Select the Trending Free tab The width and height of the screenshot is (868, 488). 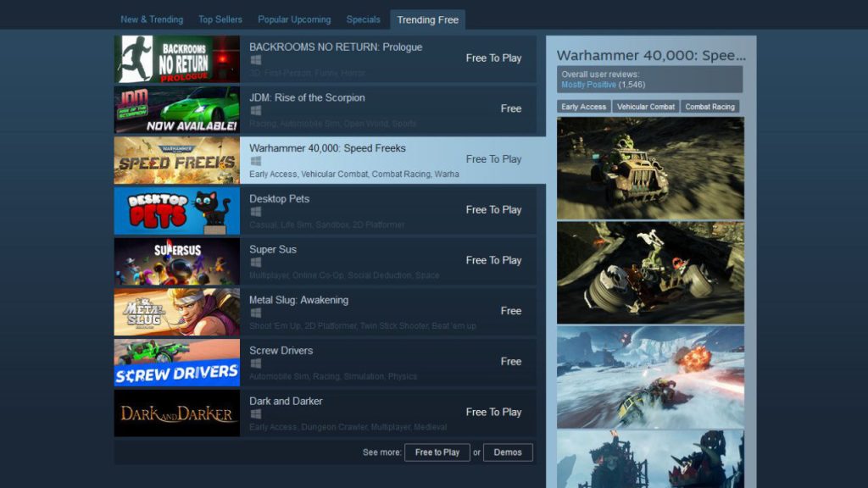pos(427,19)
